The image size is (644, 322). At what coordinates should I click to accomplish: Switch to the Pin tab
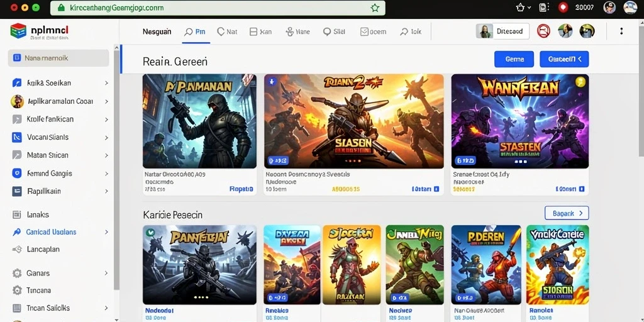[195, 31]
